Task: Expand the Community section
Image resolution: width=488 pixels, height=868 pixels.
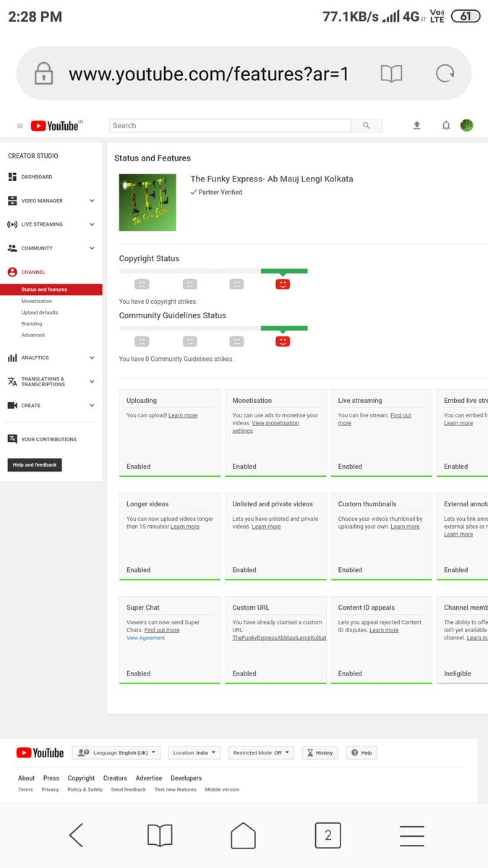Action: click(x=92, y=248)
